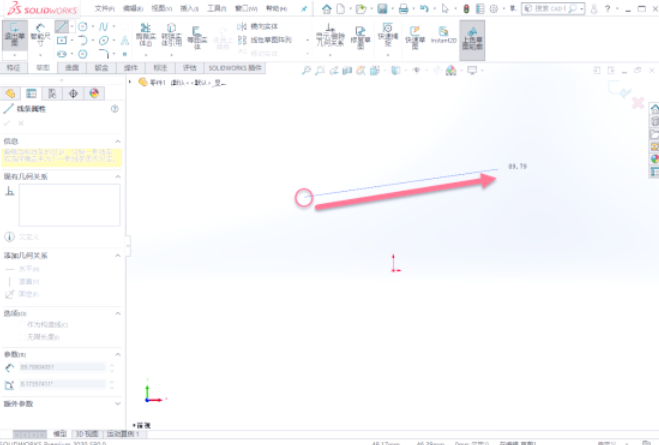659x445 pixels.
Task: Select the Circle sketch tool
Action: point(83,27)
